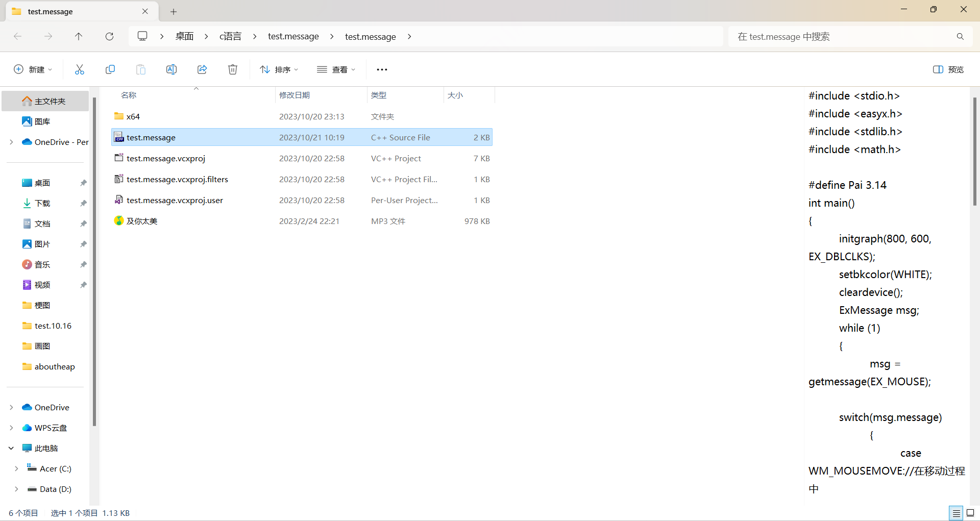Click the Copy icon in toolbar
Image resolution: width=980 pixels, height=521 pixels.
click(x=110, y=69)
